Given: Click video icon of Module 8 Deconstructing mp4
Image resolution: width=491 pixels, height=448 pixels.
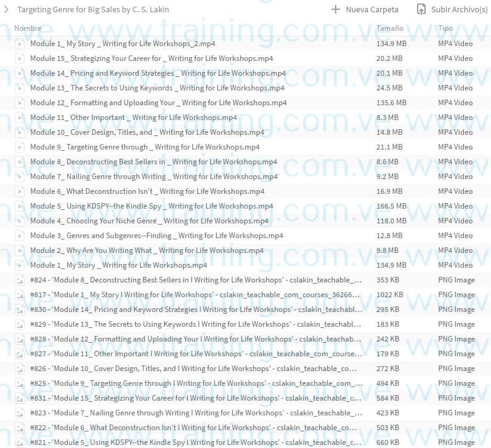Looking at the screenshot, I should [x=20, y=162].
